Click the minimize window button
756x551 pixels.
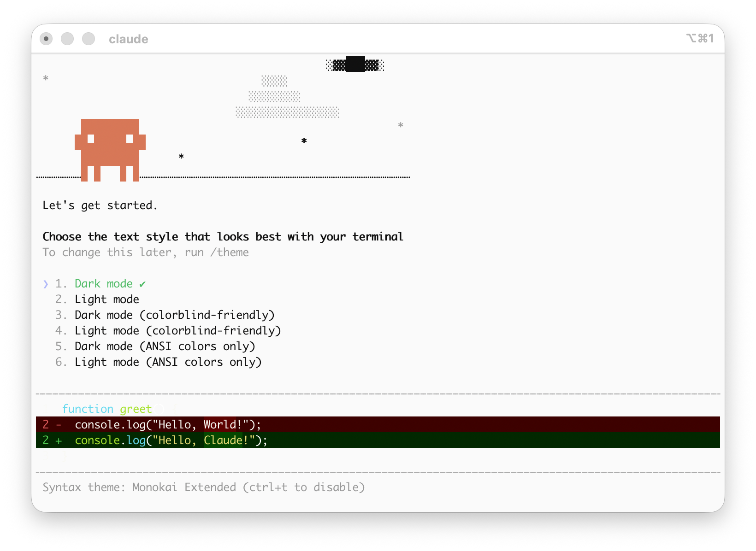pos(67,39)
